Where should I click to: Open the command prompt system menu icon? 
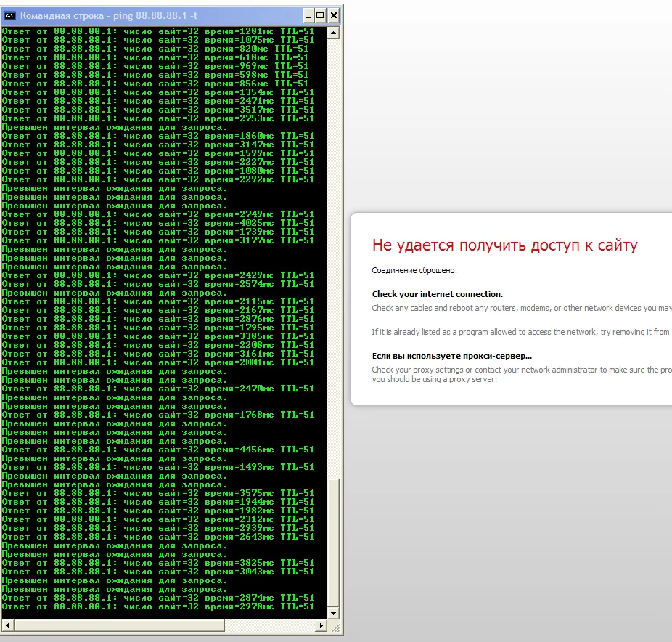[x=10, y=16]
